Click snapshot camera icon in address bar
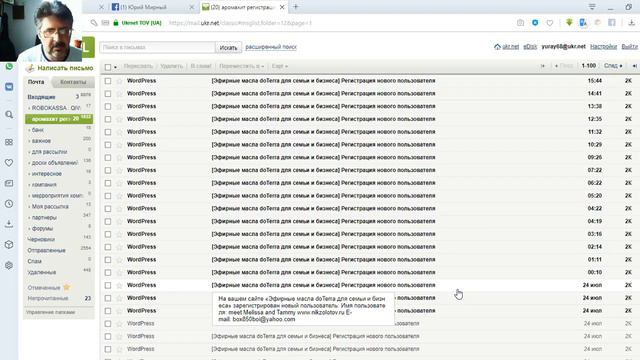640x360 pixels. (x=520, y=23)
